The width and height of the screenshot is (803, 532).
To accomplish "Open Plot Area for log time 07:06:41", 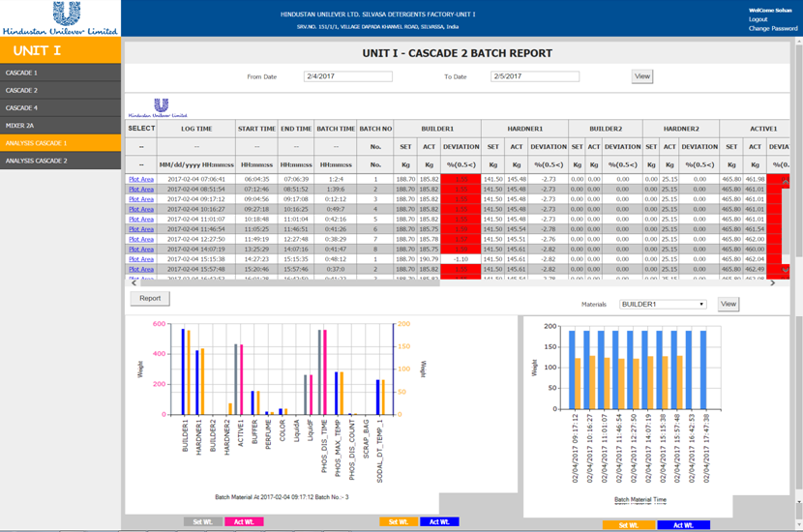I will click(x=141, y=179).
